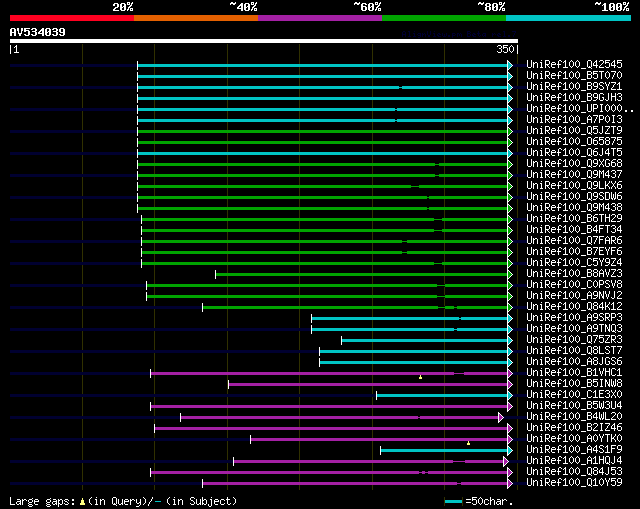Click the UniRef100_B2IZ46 label
The image size is (640, 509).
click(x=574, y=428)
